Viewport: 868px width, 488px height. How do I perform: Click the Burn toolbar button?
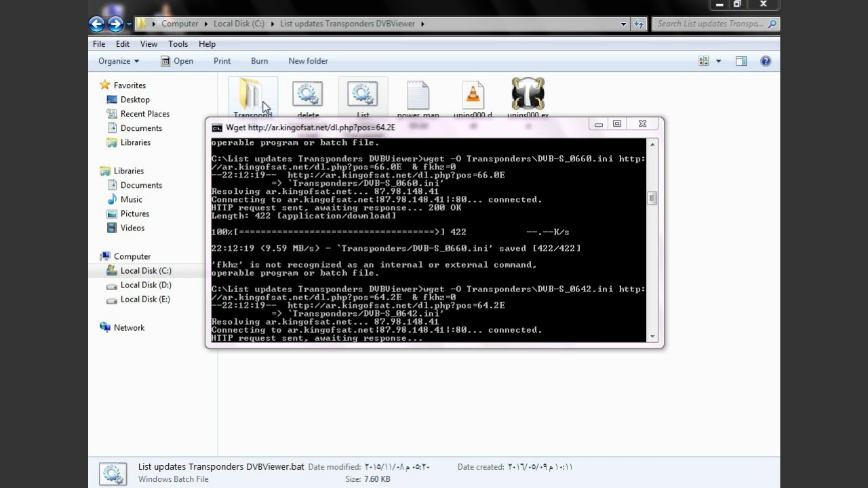click(260, 61)
